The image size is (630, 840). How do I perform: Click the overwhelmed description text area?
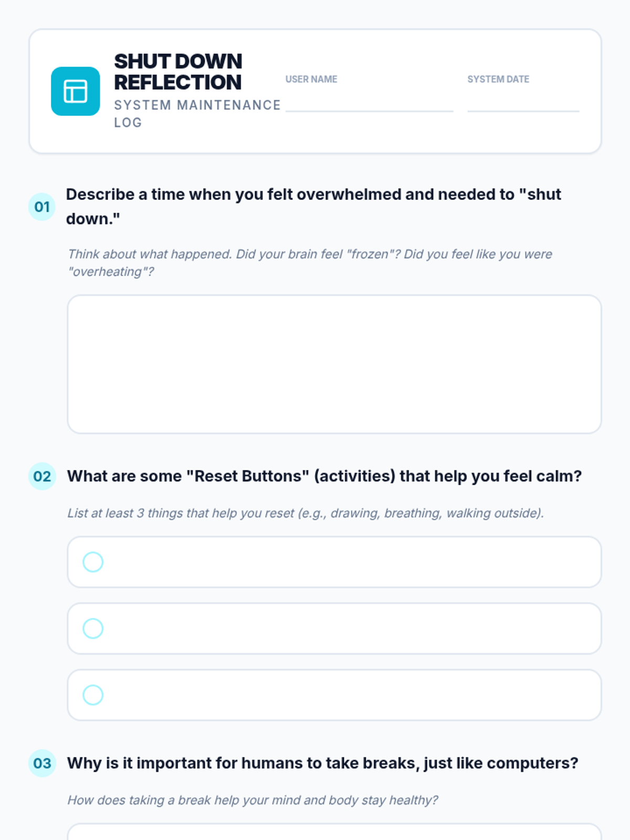[x=334, y=364]
